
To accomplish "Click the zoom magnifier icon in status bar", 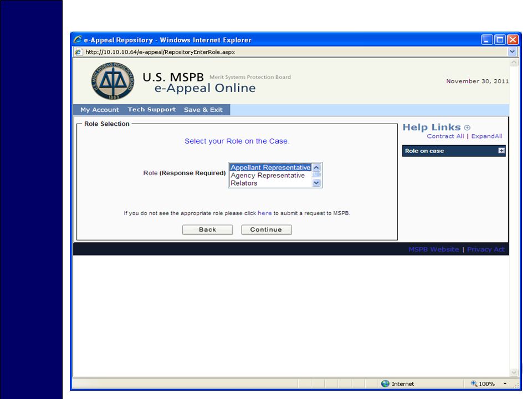I will pyautogui.click(x=474, y=383).
